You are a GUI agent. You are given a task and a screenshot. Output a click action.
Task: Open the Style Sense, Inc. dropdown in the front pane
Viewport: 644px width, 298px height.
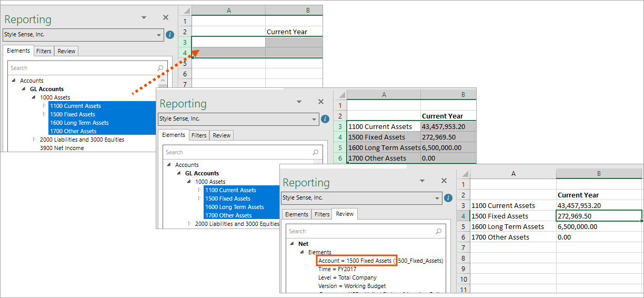tap(438, 198)
